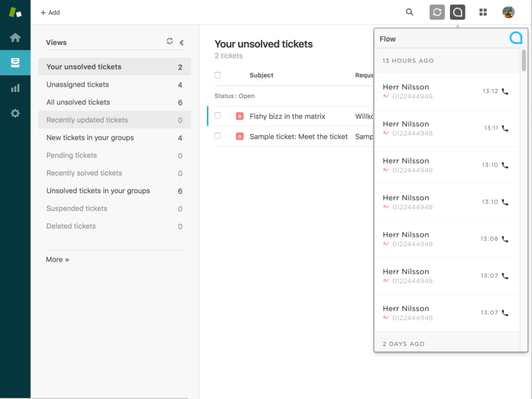Open the Fishy bizz in the matrix ticket
532x399 pixels.
pos(287,116)
